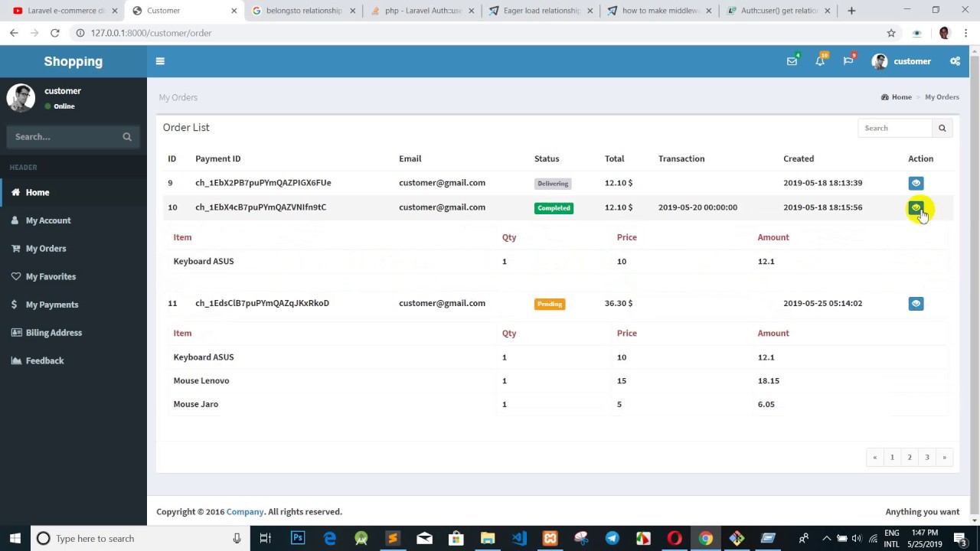Viewport: 980px width, 551px height.
Task: Go back in browser history
Action: [14, 33]
